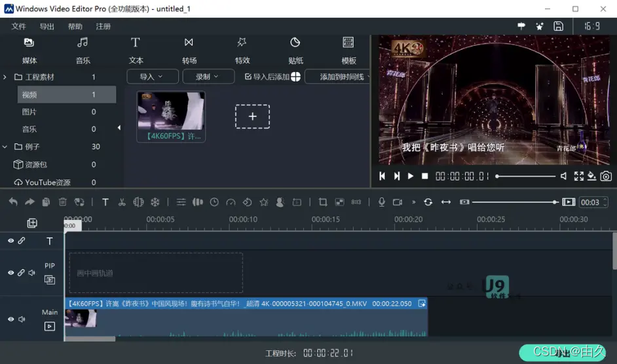Open the 帮助 menu
The image size is (617, 364).
(x=75, y=26)
